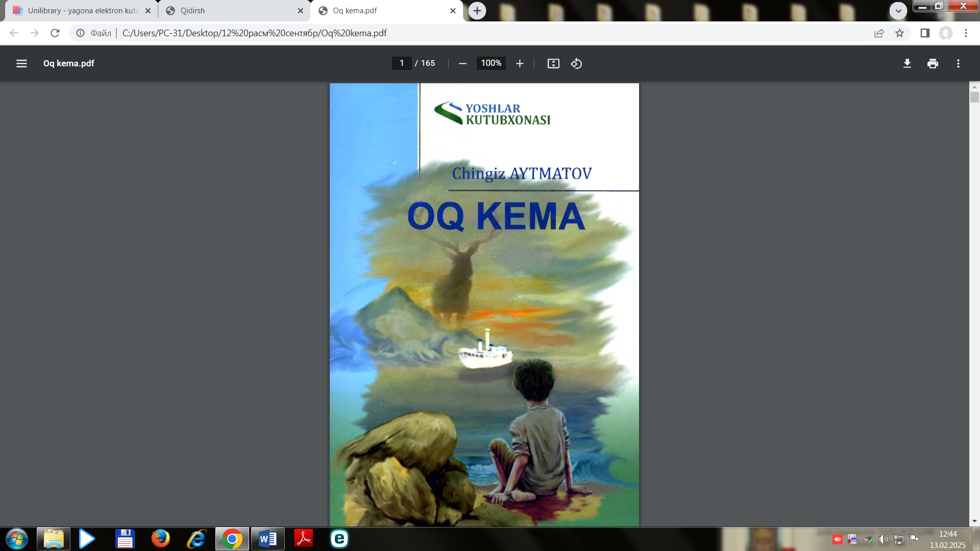Click the Chingiz AYTMATOV author text
The image size is (980, 551).
coord(522,173)
